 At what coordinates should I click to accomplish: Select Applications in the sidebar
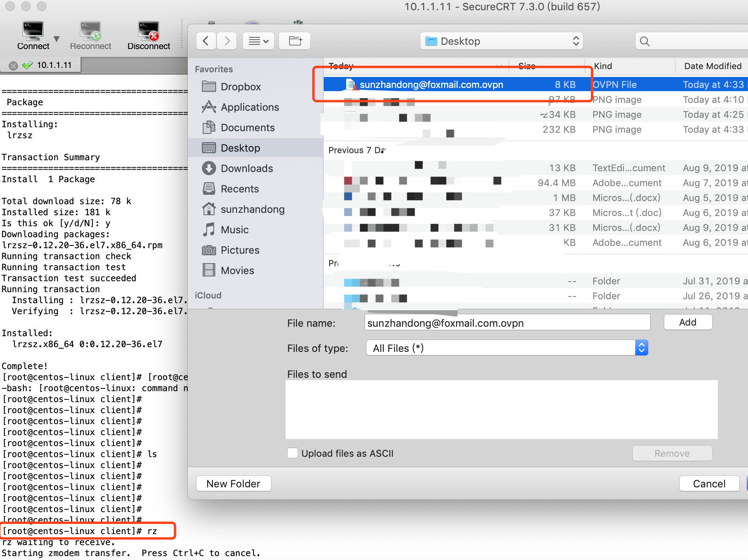(249, 107)
